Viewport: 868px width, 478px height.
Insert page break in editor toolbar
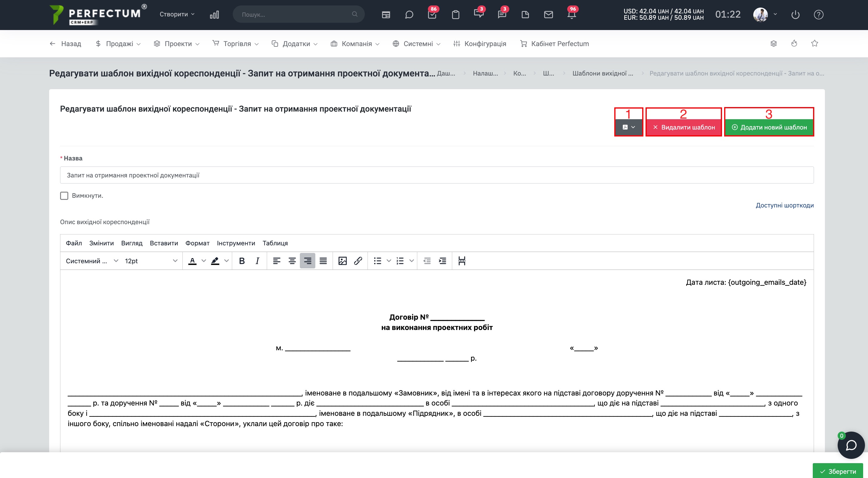tap(462, 261)
